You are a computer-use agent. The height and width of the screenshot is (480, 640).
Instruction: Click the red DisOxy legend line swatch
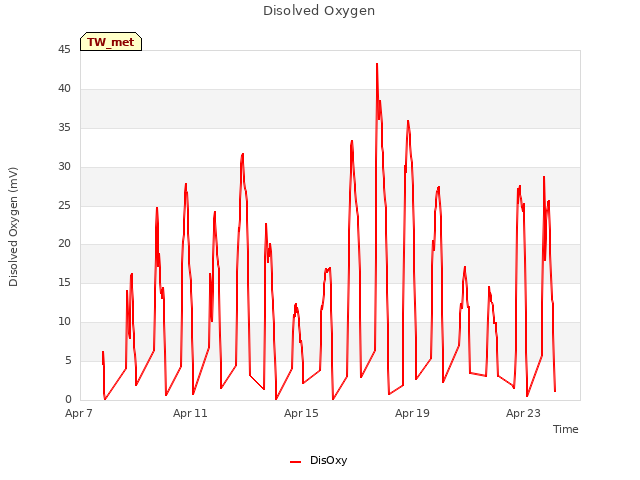[295, 462]
